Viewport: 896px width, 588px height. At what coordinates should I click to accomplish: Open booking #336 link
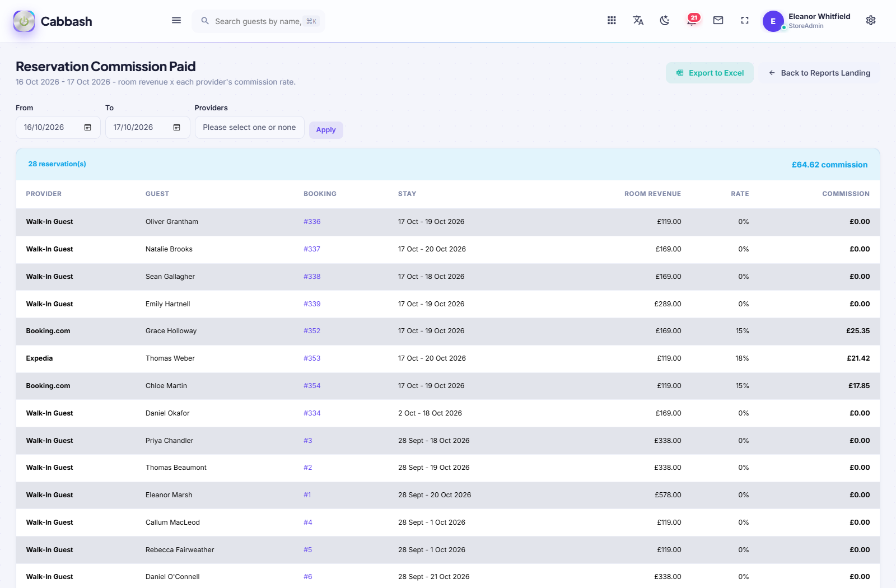point(312,222)
